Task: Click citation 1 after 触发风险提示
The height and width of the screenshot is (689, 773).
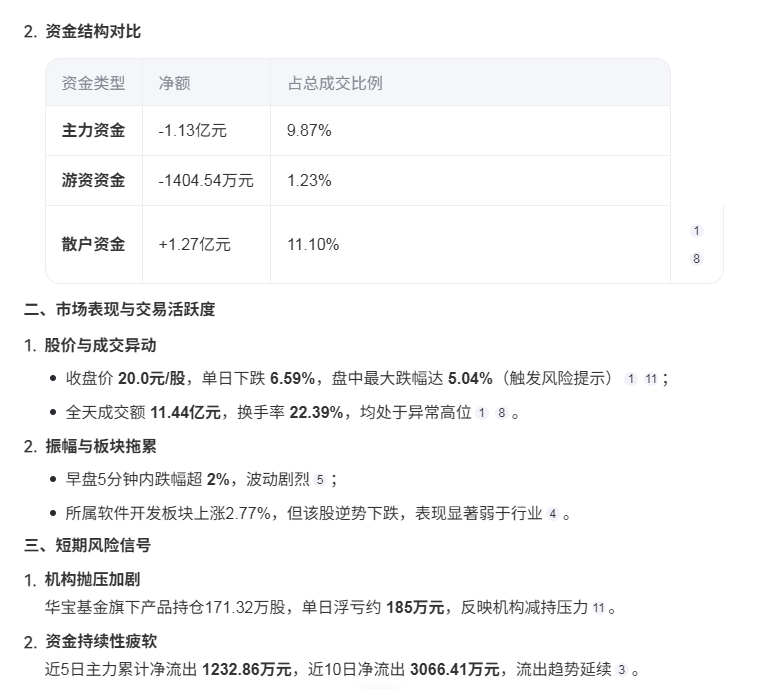Action: 630,379
